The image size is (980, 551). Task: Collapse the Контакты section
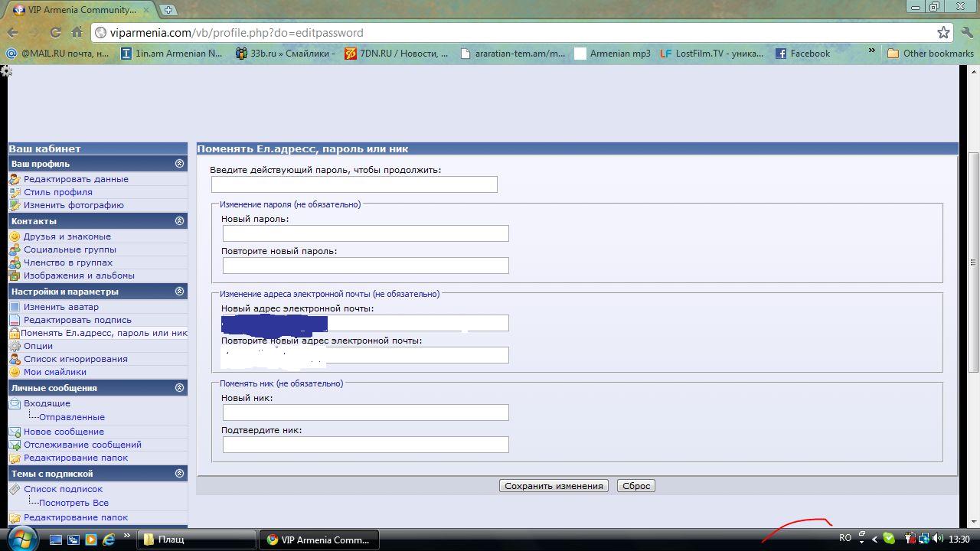click(179, 221)
